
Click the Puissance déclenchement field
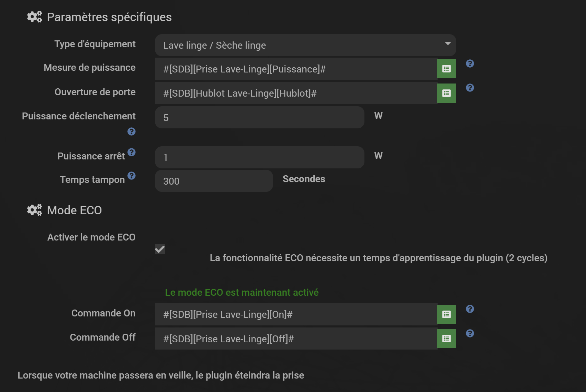260,117
